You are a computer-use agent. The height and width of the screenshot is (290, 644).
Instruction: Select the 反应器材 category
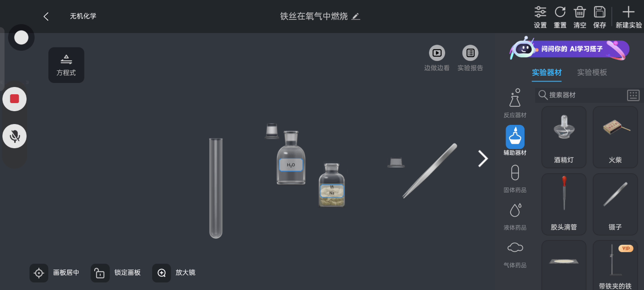point(515,104)
